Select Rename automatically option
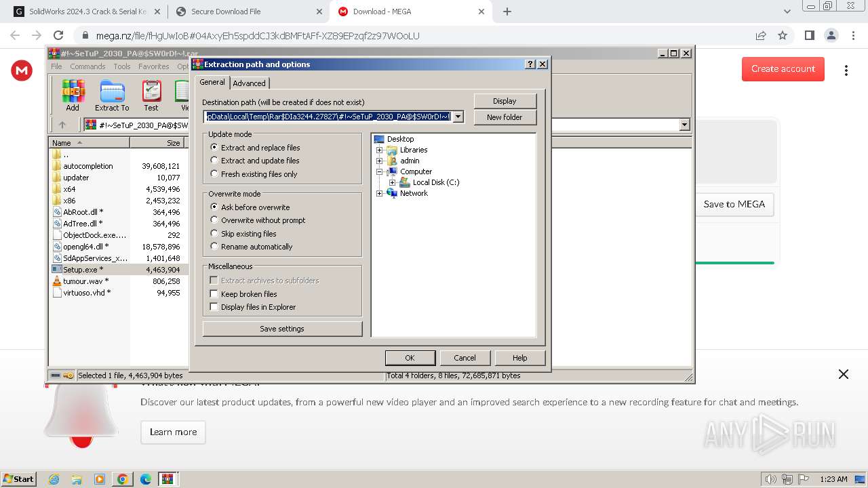Image resolution: width=868 pixels, height=488 pixels. (214, 247)
